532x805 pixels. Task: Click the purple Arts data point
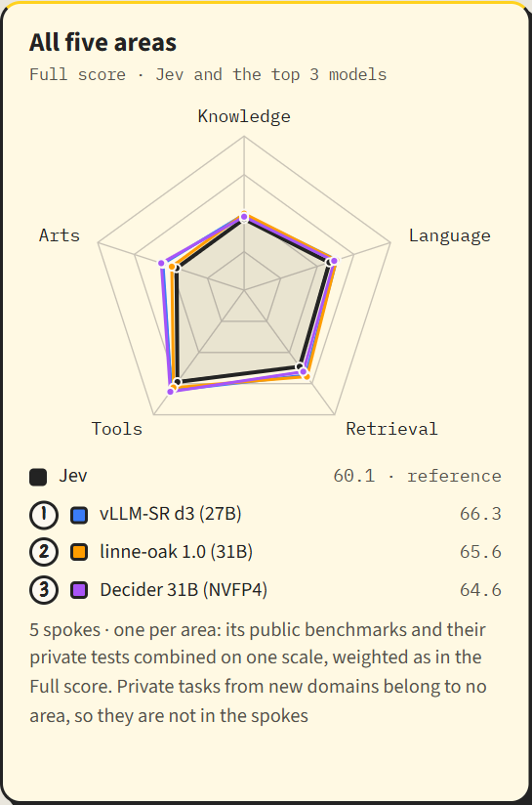[x=162, y=264]
